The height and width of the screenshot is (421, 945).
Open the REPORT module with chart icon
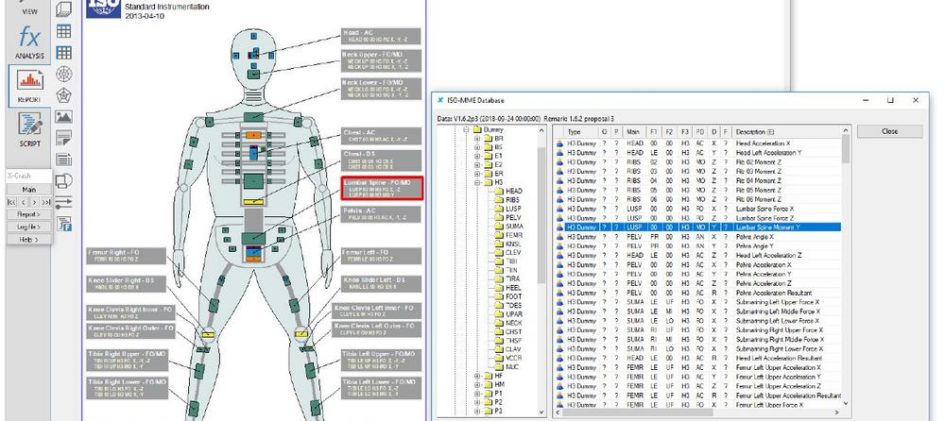29,86
